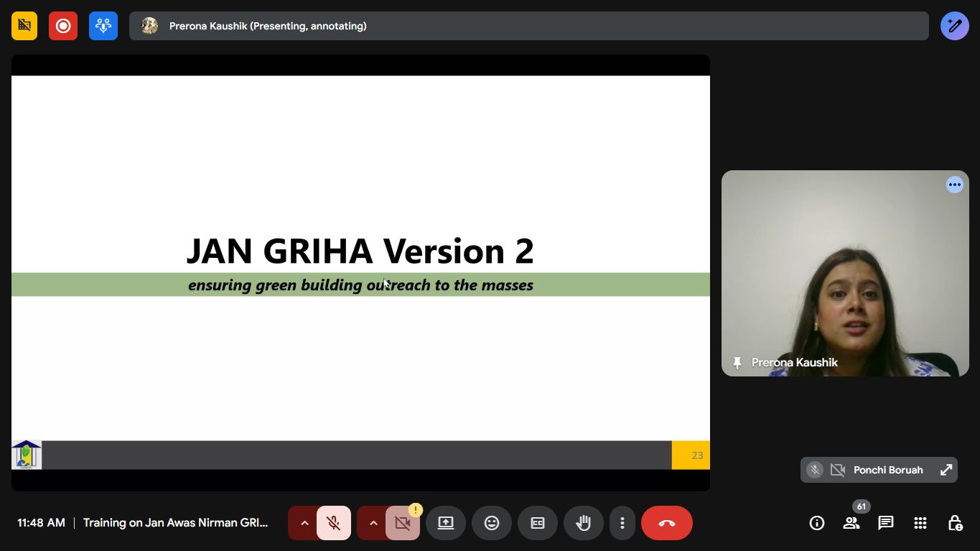980x551 pixels.
Task: Expand camera device options
Action: coord(373,523)
